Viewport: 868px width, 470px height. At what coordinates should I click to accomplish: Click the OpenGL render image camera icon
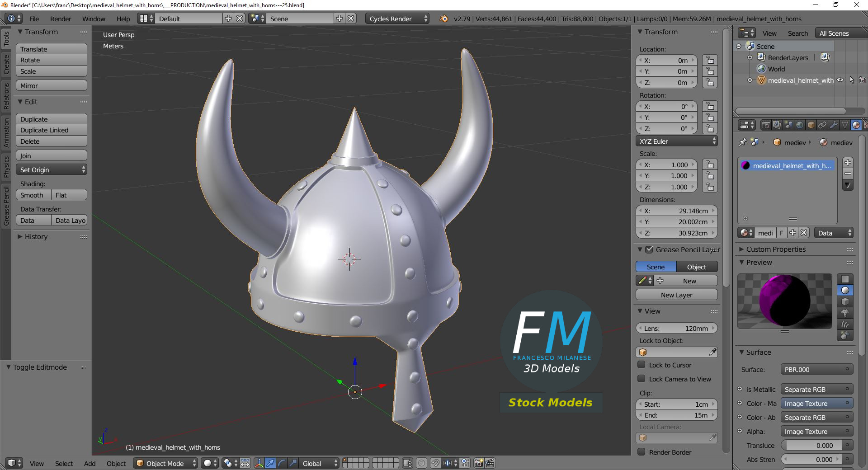click(x=478, y=463)
